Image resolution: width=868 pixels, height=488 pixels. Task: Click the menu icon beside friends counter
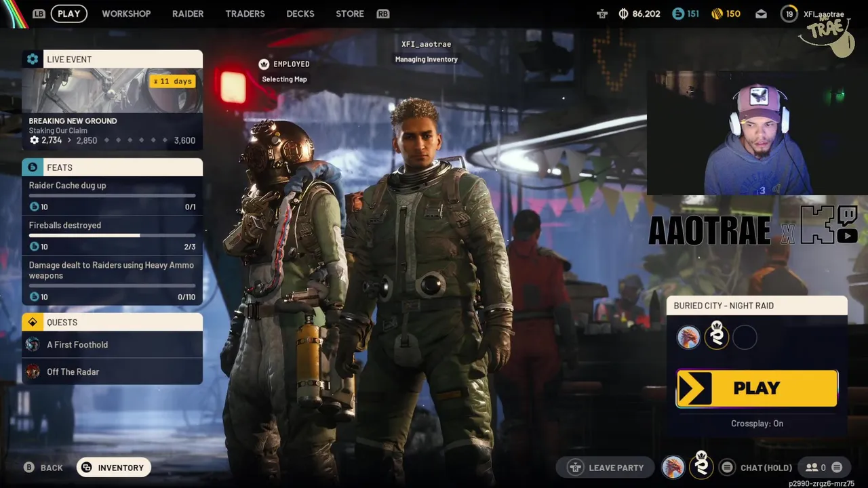(837, 467)
